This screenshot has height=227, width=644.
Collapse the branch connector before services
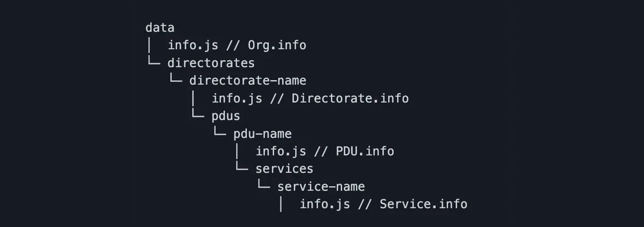pyautogui.click(x=241, y=167)
